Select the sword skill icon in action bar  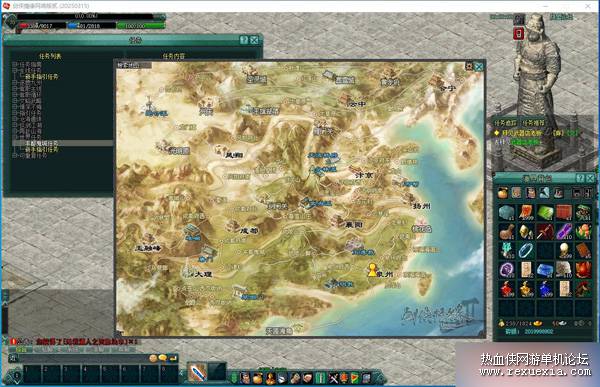tap(197, 372)
